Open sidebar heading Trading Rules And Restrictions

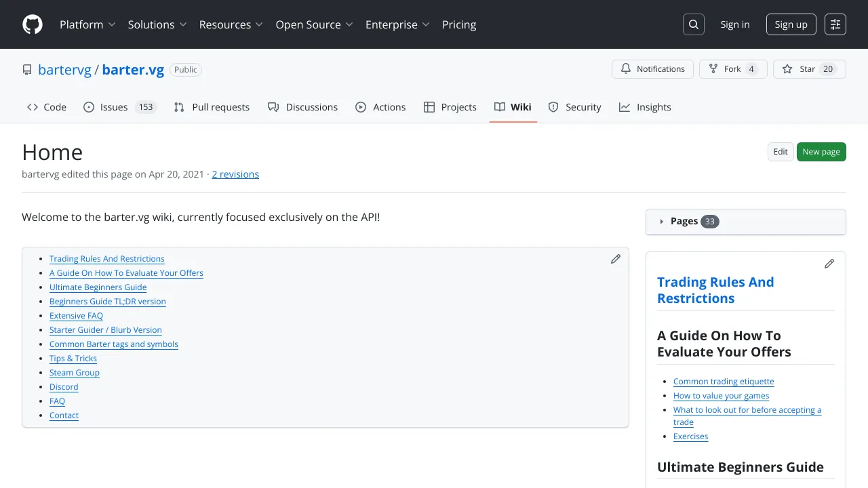(715, 290)
